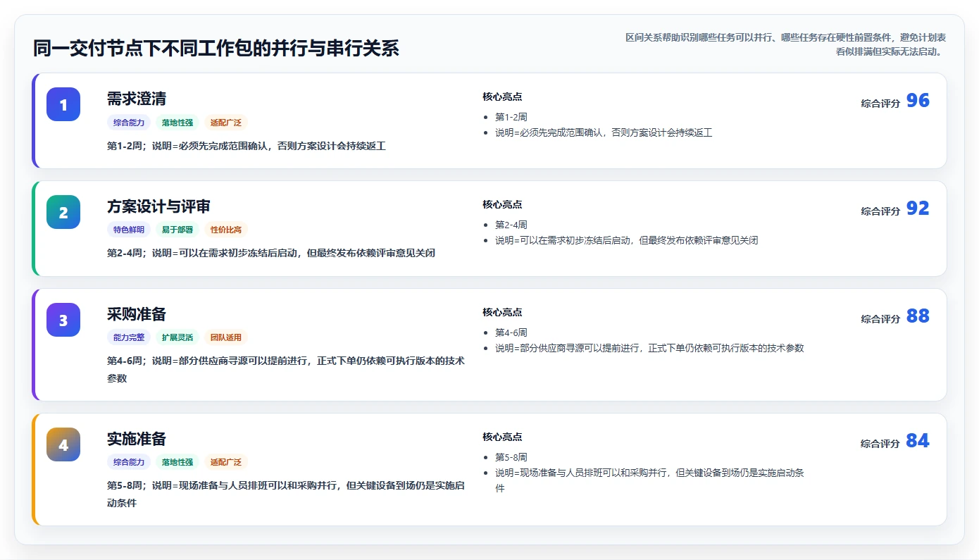Screen dimensions: 979x560
Task: Click the score 92
Action: click(x=918, y=209)
